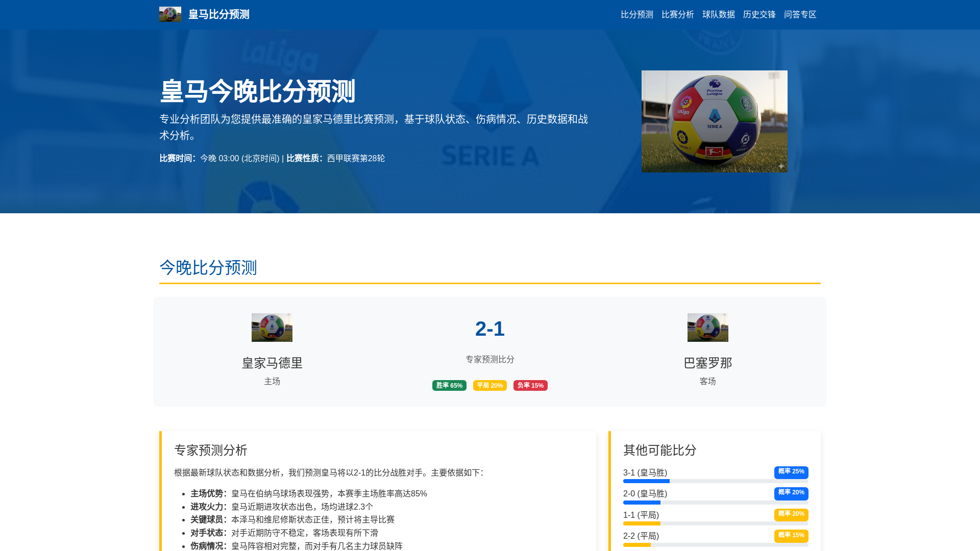
Task: Click the 客场 label under 巴塞罗那
Action: pos(708,382)
